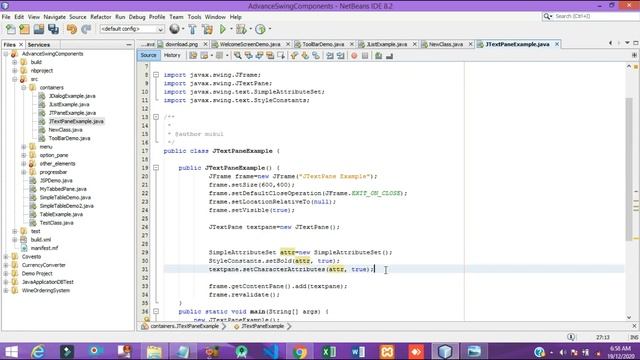Click the Find Selection magnifier icon in editor toolbar
The image size is (640, 360).
[x=237, y=56]
